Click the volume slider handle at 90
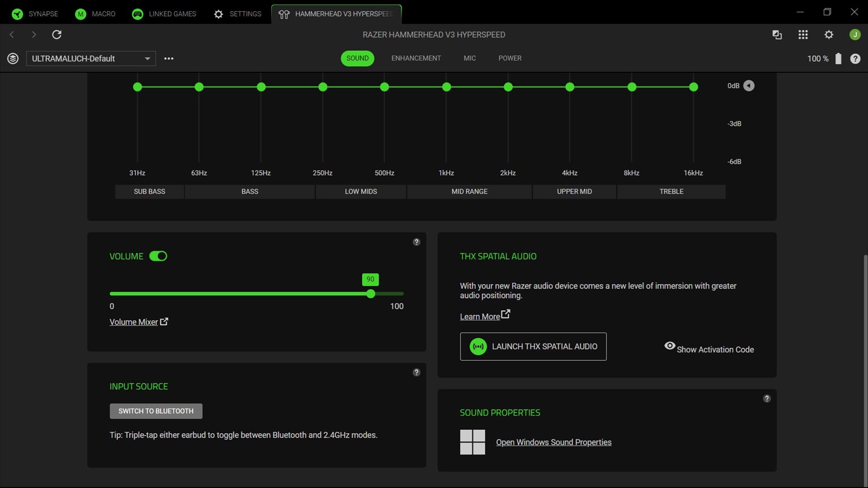Screen dimensions: 868x488 coord(371,294)
